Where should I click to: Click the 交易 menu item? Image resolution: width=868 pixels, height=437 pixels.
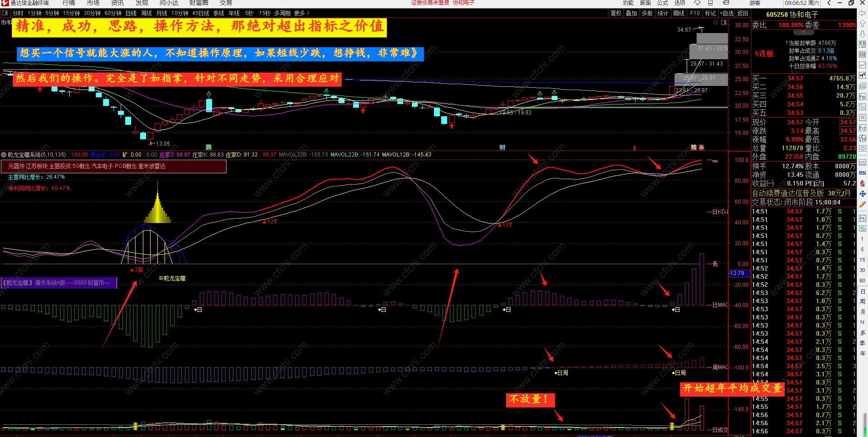[226, 3]
